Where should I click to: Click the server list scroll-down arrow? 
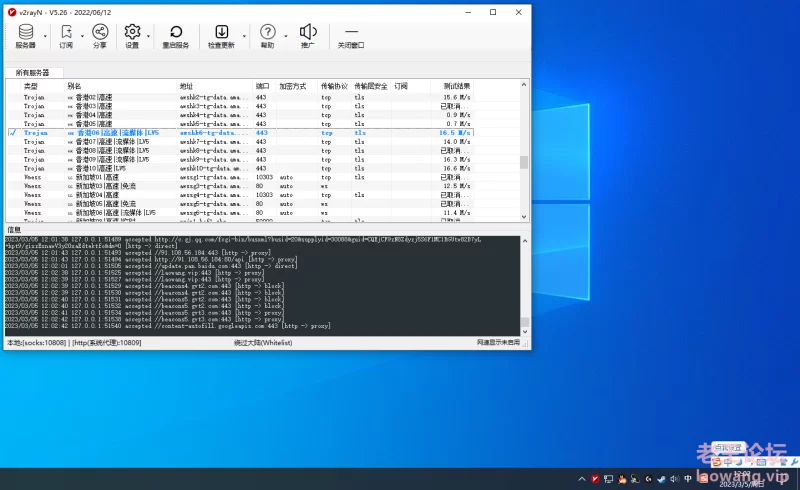(x=524, y=217)
